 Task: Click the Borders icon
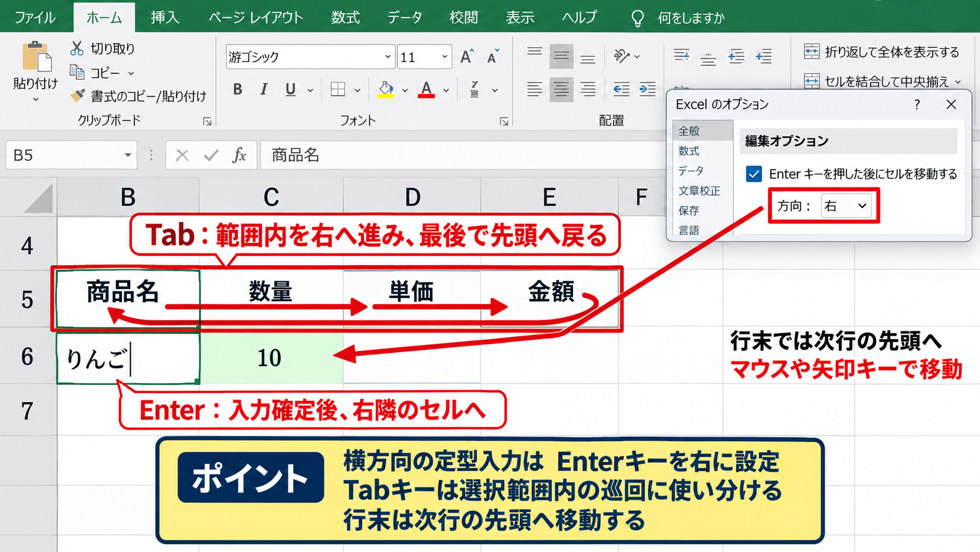pos(338,89)
